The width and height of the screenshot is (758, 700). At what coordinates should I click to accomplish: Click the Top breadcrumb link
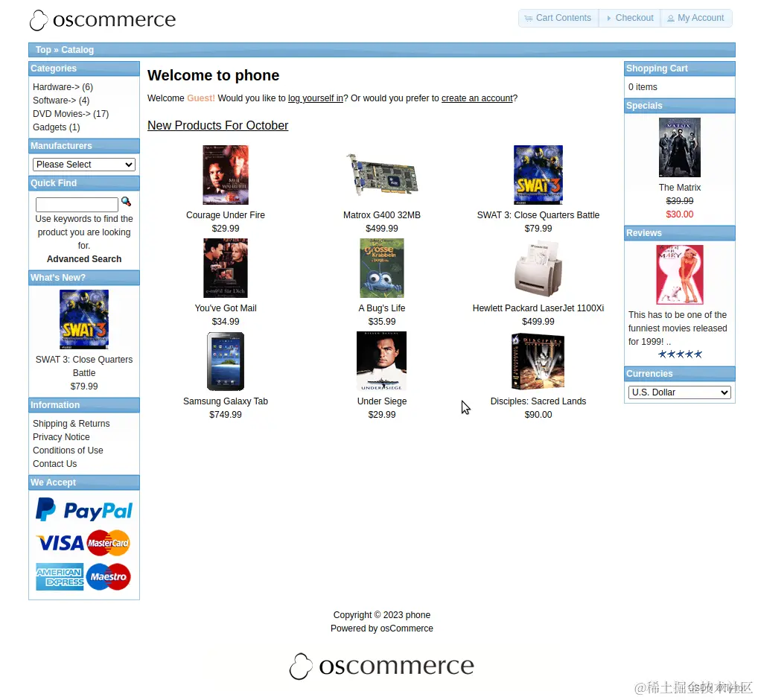[x=43, y=50]
